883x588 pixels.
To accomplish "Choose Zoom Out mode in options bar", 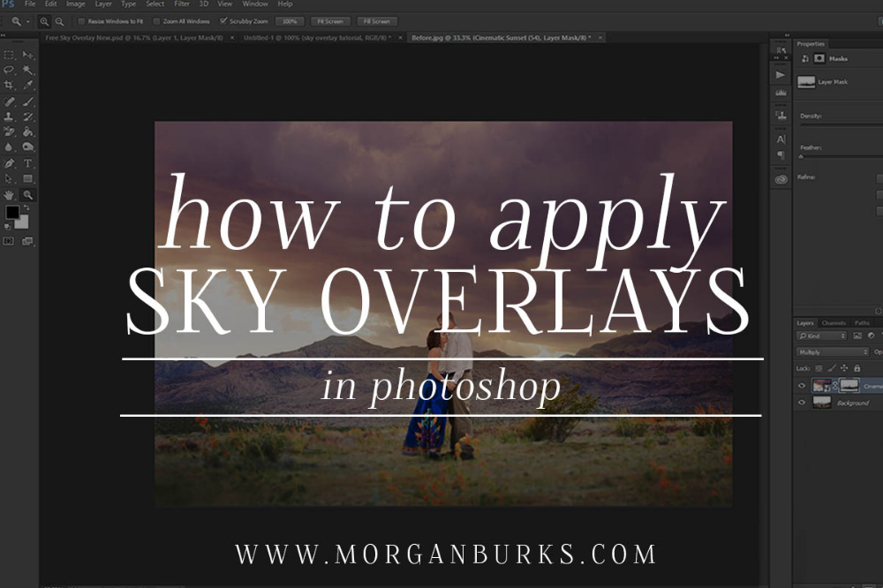I will [x=59, y=21].
